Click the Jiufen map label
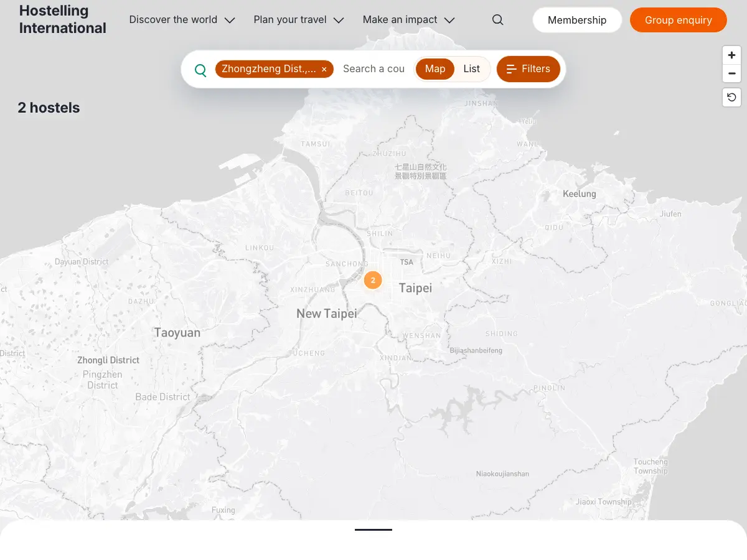The width and height of the screenshot is (747, 560). coord(671,214)
